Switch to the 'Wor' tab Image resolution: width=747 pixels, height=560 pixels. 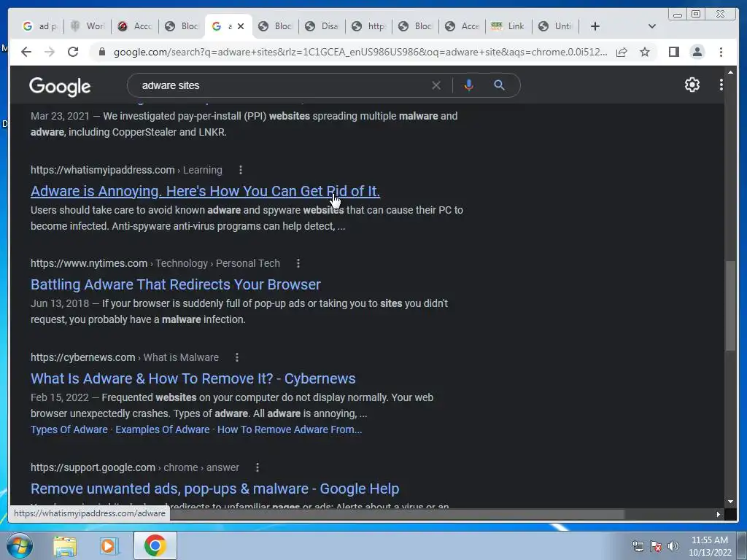pyautogui.click(x=88, y=26)
